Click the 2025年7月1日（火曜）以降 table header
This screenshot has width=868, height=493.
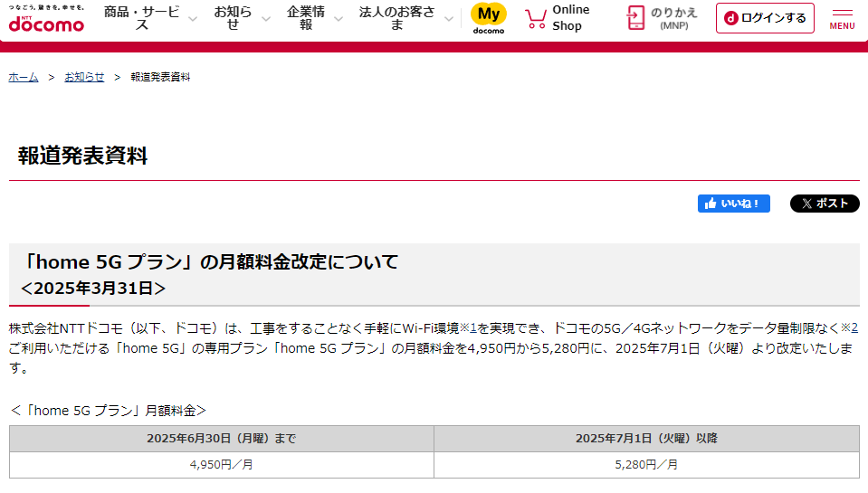pyautogui.click(x=646, y=439)
